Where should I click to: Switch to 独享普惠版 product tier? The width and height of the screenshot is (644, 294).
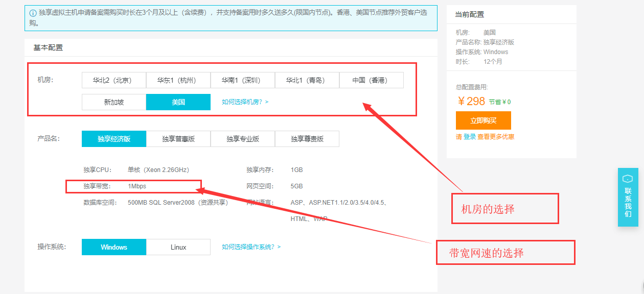(x=178, y=139)
